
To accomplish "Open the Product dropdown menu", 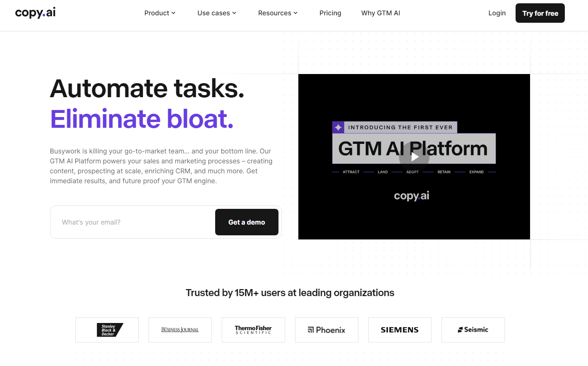I will pyautogui.click(x=160, y=13).
